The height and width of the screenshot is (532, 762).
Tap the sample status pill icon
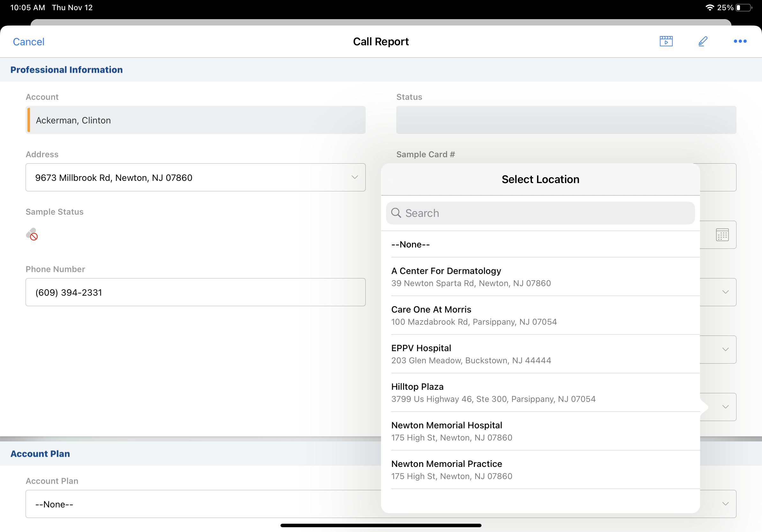coord(32,234)
